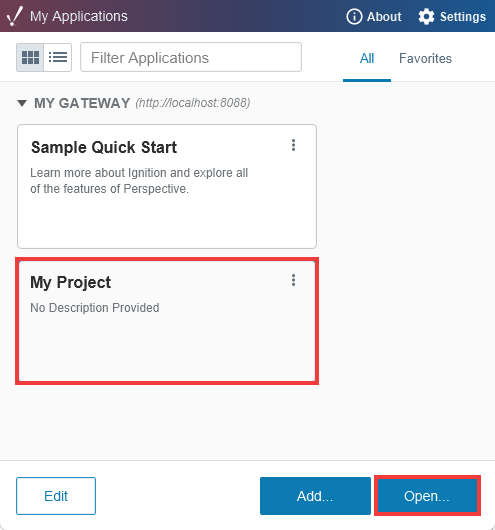495x530 pixels.
Task: Open the Favorites tab
Action: [x=425, y=58]
